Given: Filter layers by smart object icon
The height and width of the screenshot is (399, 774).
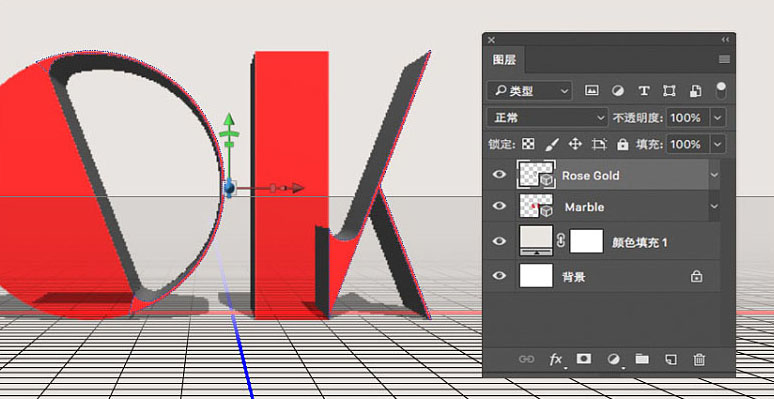Looking at the screenshot, I should click(x=696, y=91).
